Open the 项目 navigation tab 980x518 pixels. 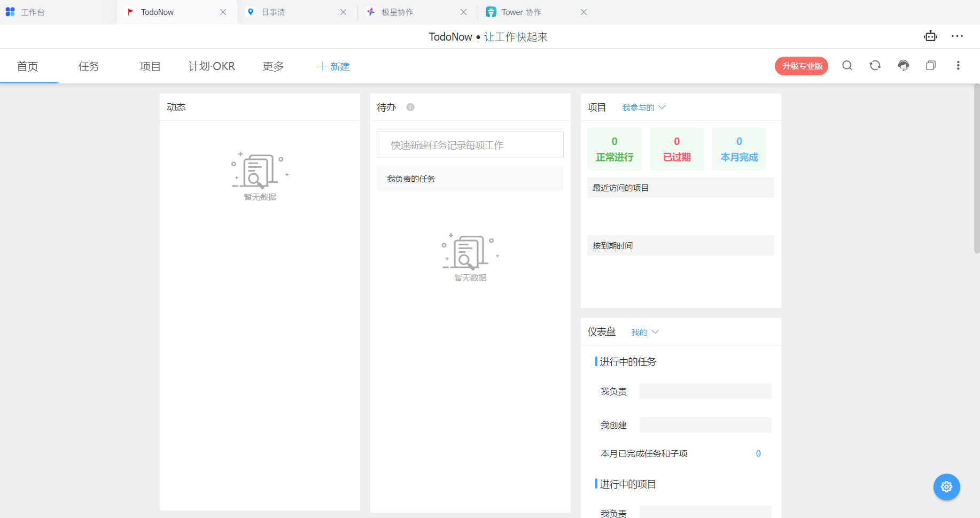pyautogui.click(x=150, y=66)
